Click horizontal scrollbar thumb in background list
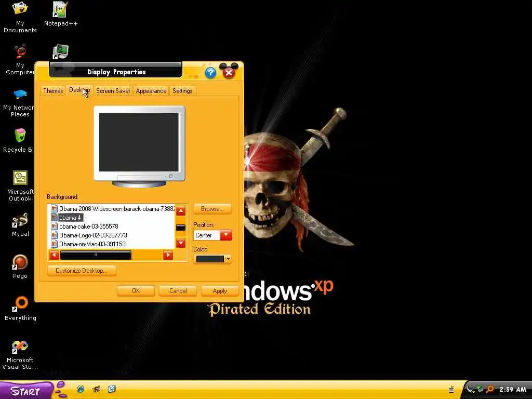532x399 pixels. coord(96,255)
